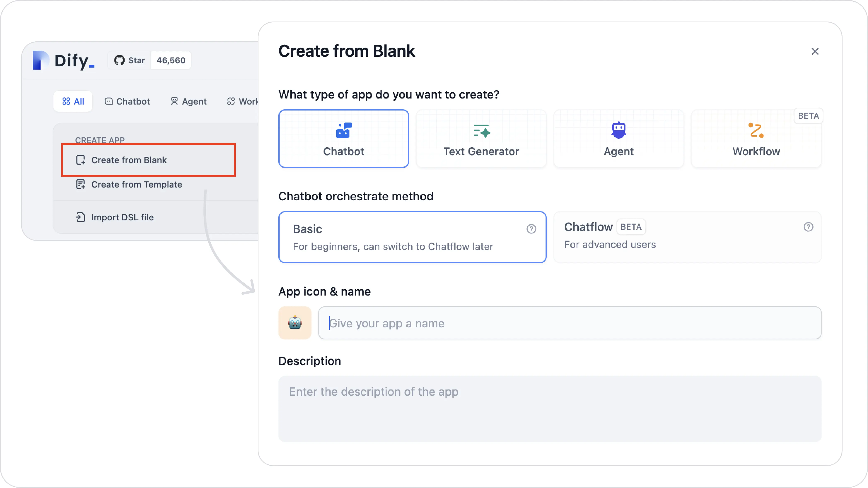868x488 pixels.
Task: Click the All tab grid icon
Action: [66, 101]
